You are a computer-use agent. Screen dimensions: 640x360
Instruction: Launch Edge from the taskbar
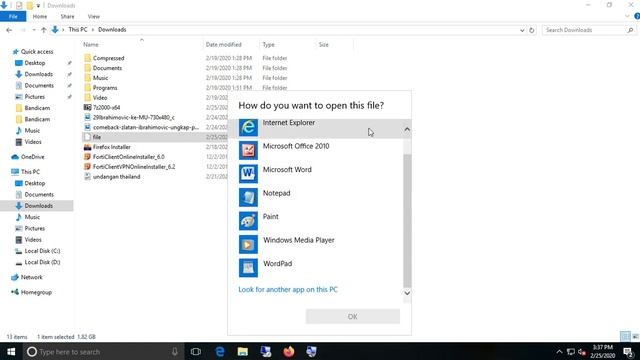[220, 351]
